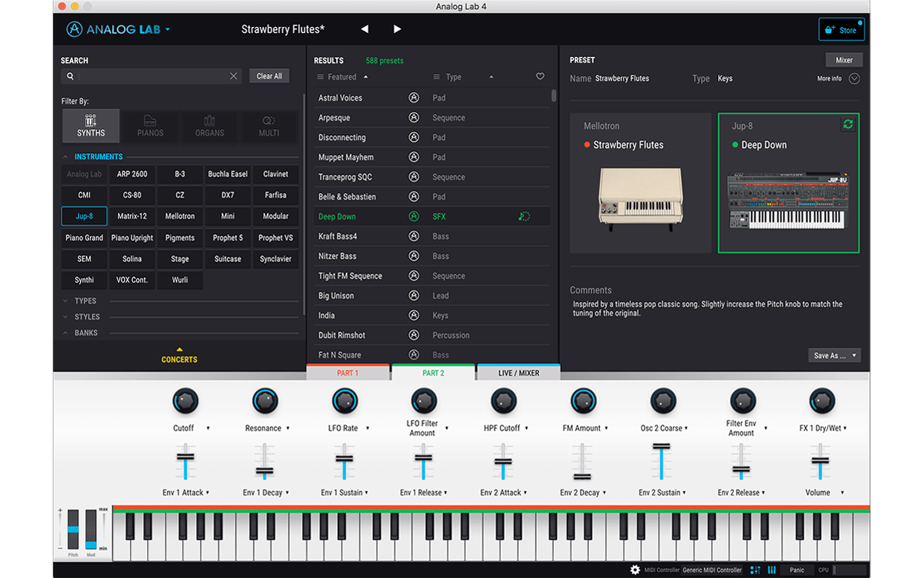This screenshot has width=924, height=578.
Task: Select the Mellotron instrument filter
Action: (x=180, y=216)
